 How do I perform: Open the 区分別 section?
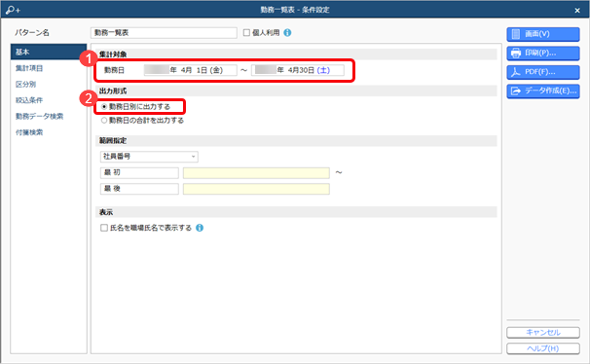pyautogui.click(x=25, y=85)
